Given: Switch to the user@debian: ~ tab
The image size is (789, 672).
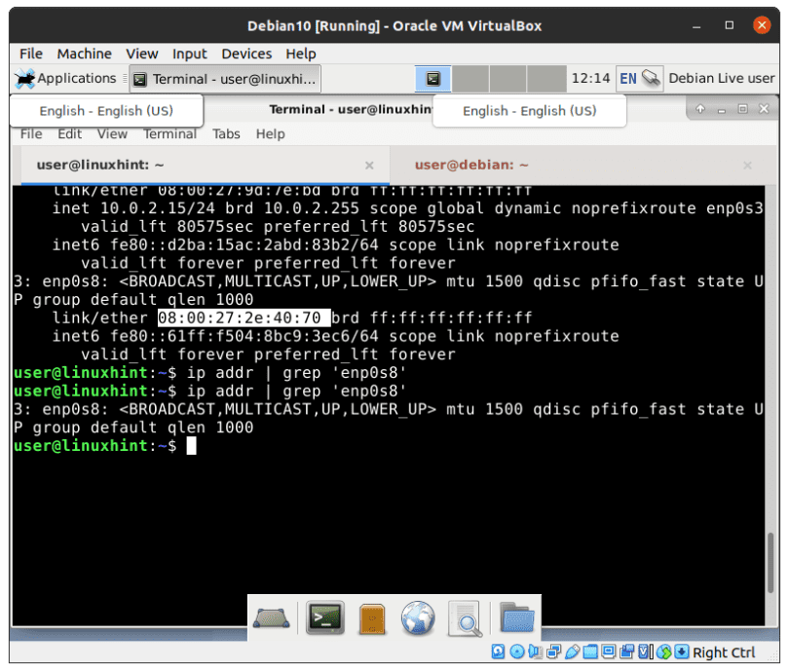Looking at the screenshot, I should click(472, 165).
